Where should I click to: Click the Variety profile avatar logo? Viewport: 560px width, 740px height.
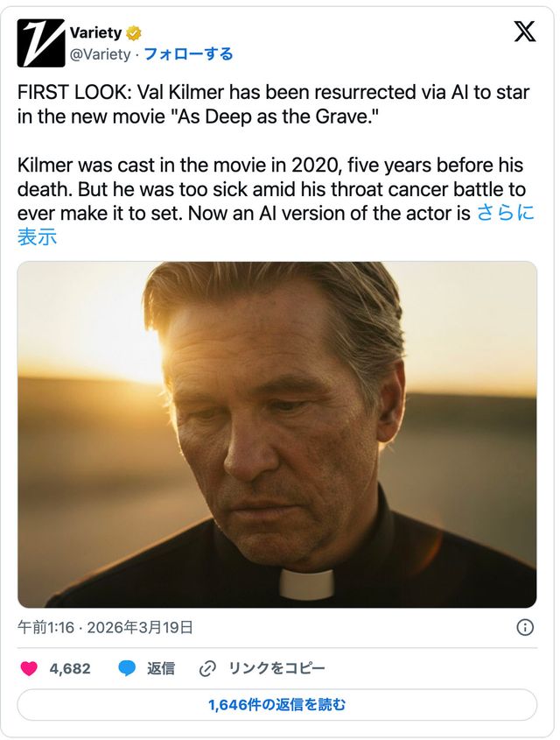pos(41,43)
